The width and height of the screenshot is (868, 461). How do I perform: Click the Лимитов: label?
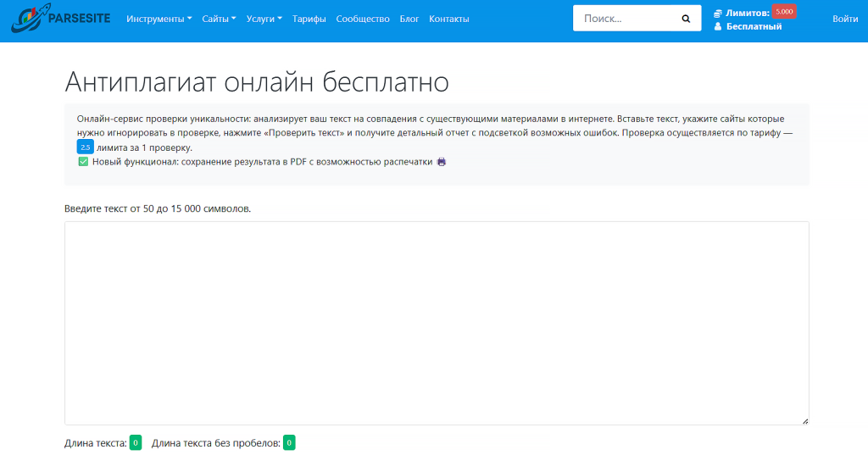(748, 14)
